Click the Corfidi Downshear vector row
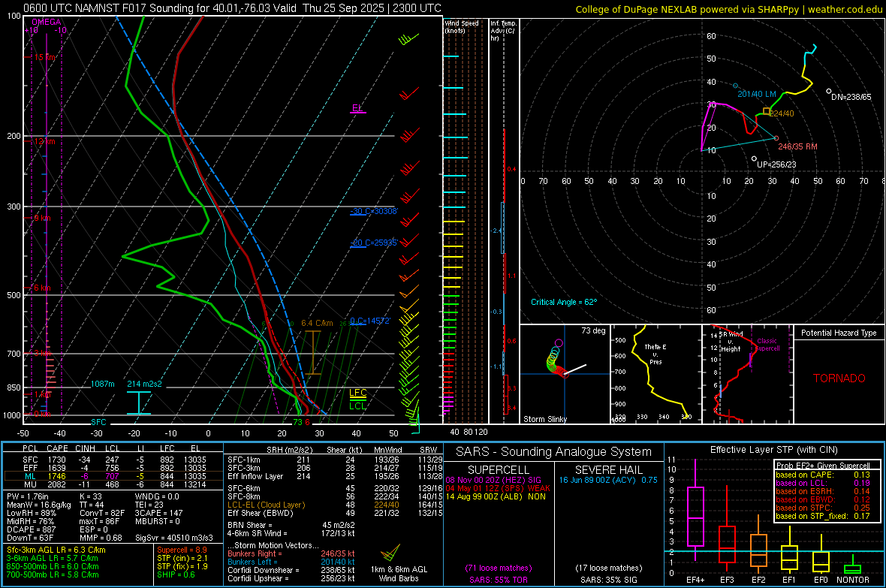This screenshot has width=886, height=588. pyautogui.click(x=291, y=570)
